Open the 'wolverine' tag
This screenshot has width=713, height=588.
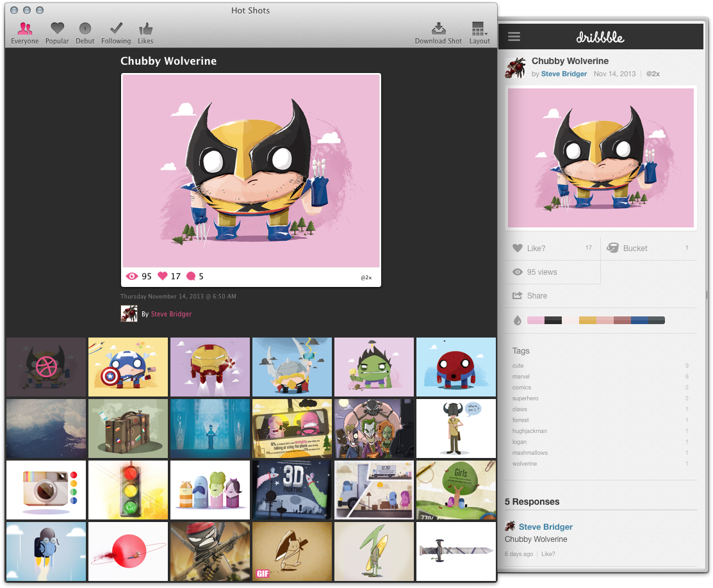point(524,464)
